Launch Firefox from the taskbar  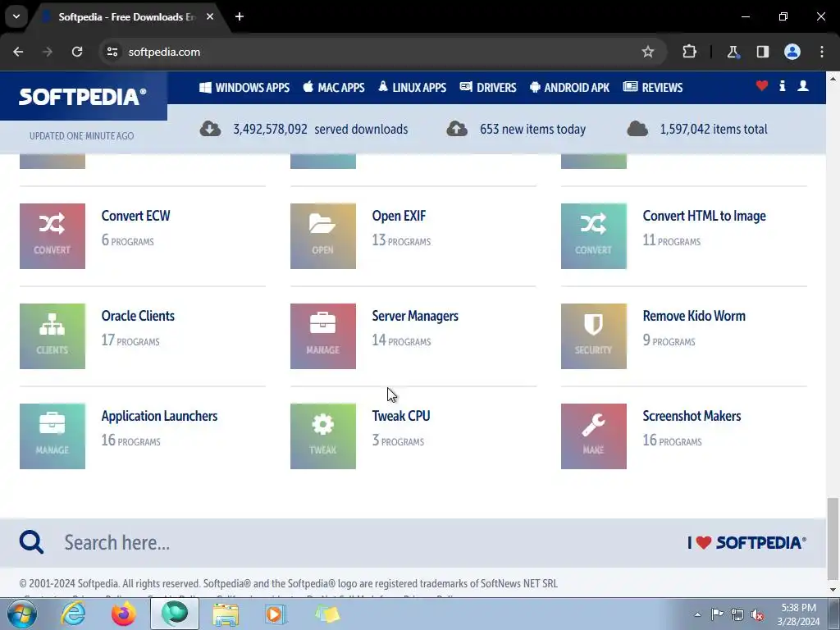point(124,614)
